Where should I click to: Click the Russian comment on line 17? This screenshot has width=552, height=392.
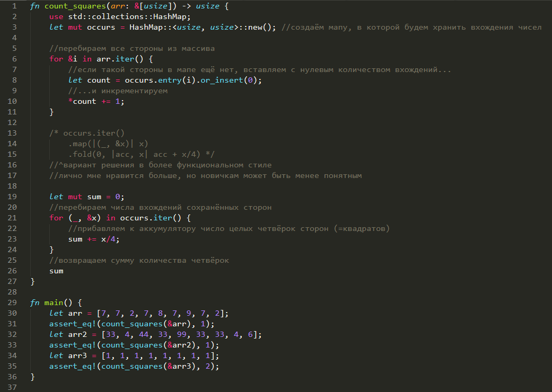pos(206,175)
